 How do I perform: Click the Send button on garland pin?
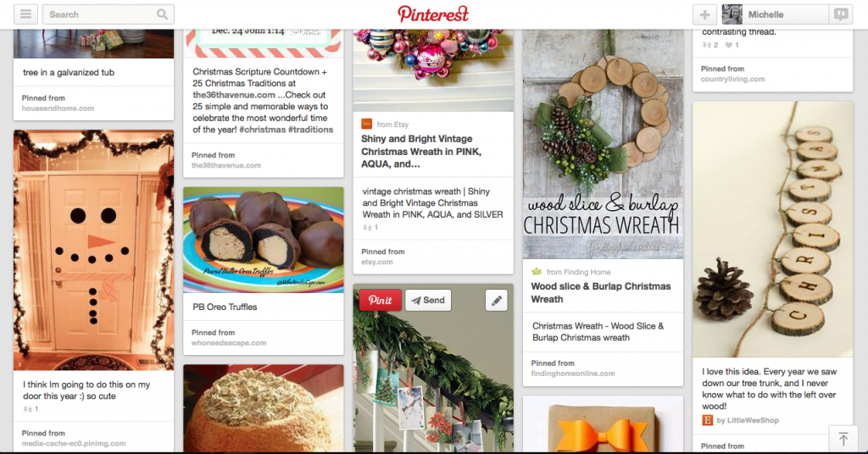428,301
